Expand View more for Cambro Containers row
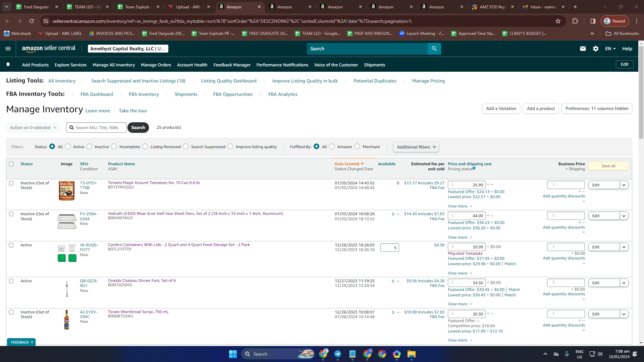Image resolution: width=644 pixels, height=362 pixels. [x=460, y=273]
